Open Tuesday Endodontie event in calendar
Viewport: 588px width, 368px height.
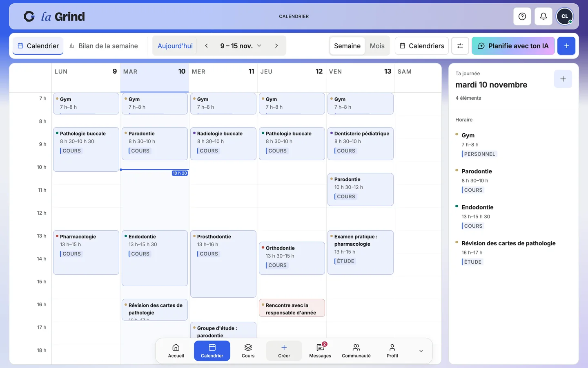(155, 258)
